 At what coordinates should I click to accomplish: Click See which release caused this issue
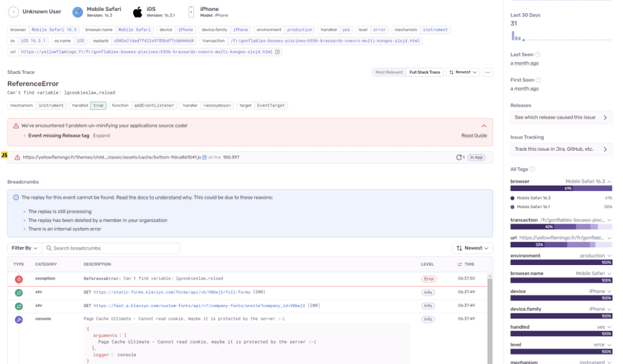pos(561,118)
